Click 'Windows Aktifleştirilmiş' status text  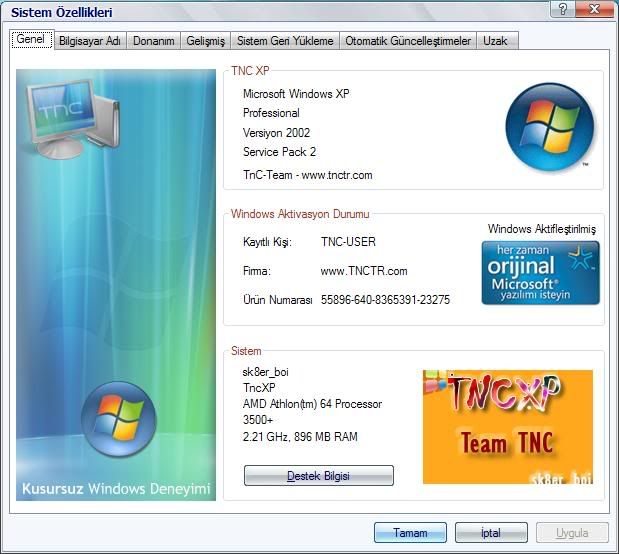[542, 229]
